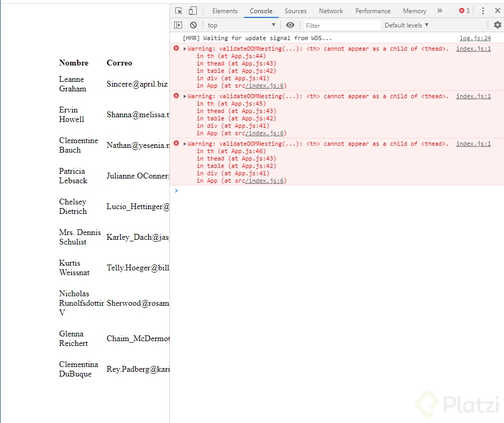Screen dimensions: 504x423
Task: Click error icon of App.js:46 warning
Action: (176, 143)
